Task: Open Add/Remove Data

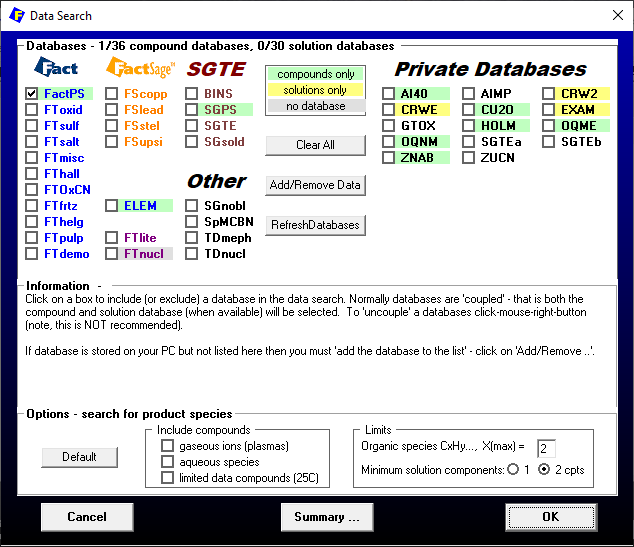Action: (315, 185)
